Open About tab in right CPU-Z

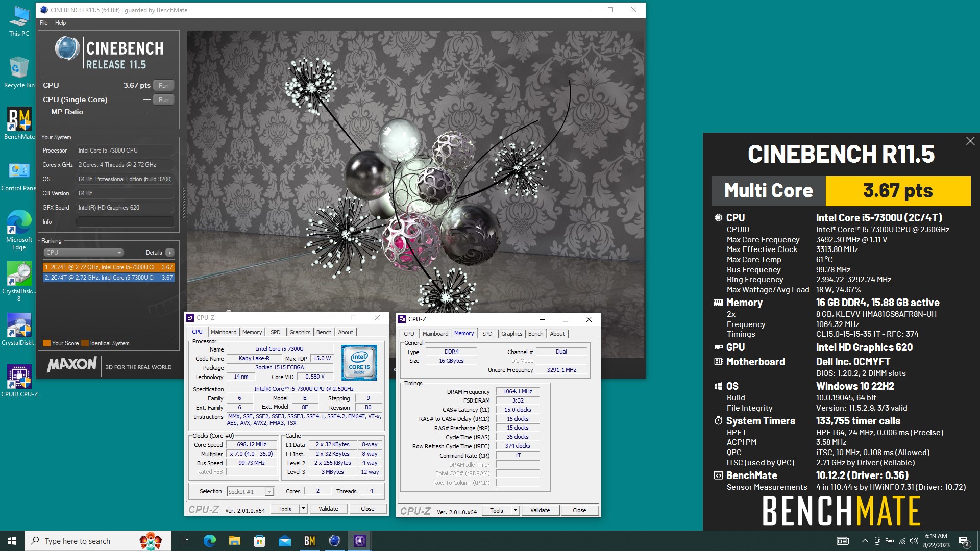click(x=557, y=334)
